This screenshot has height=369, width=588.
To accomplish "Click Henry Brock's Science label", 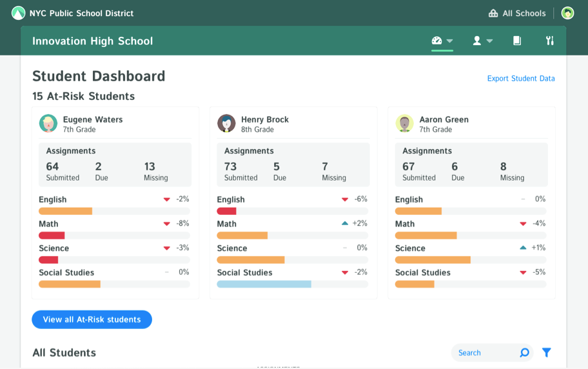I will click(x=232, y=248).
